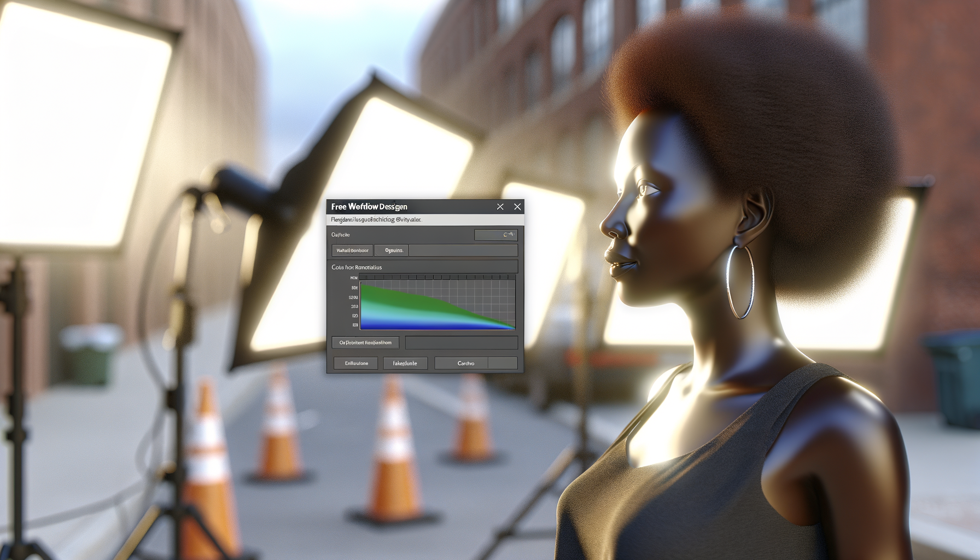Open the Free Weftlow Desgen settings icon
This screenshot has height=560, width=980.
(x=499, y=207)
